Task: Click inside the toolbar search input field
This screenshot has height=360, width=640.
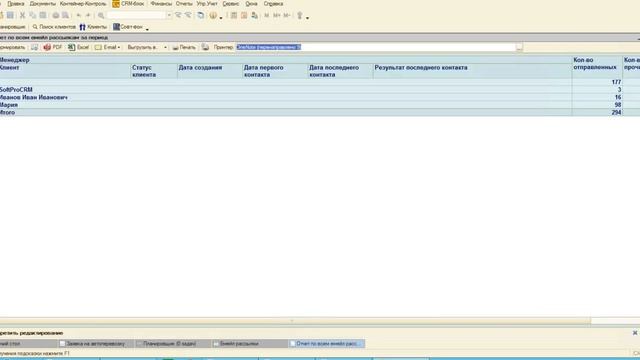Action: 136,16
